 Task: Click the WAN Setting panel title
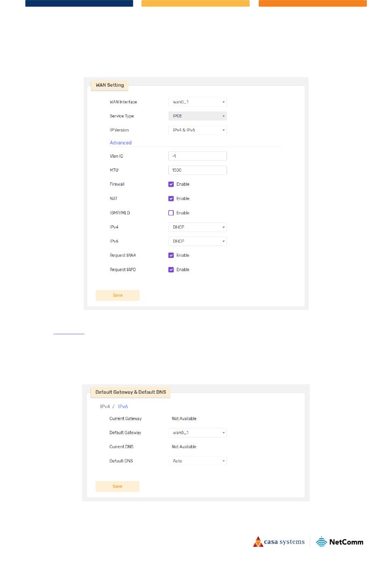click(110, 85)
